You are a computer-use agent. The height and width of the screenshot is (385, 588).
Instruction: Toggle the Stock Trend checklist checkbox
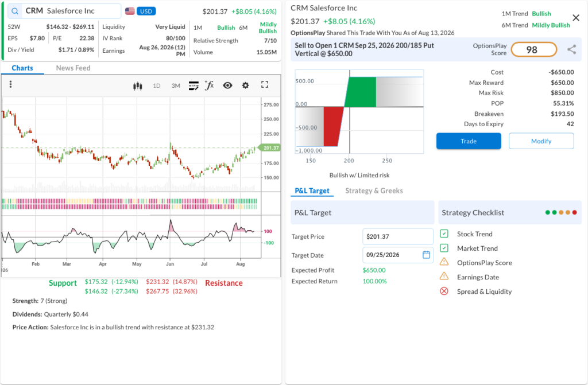[444, 234]
